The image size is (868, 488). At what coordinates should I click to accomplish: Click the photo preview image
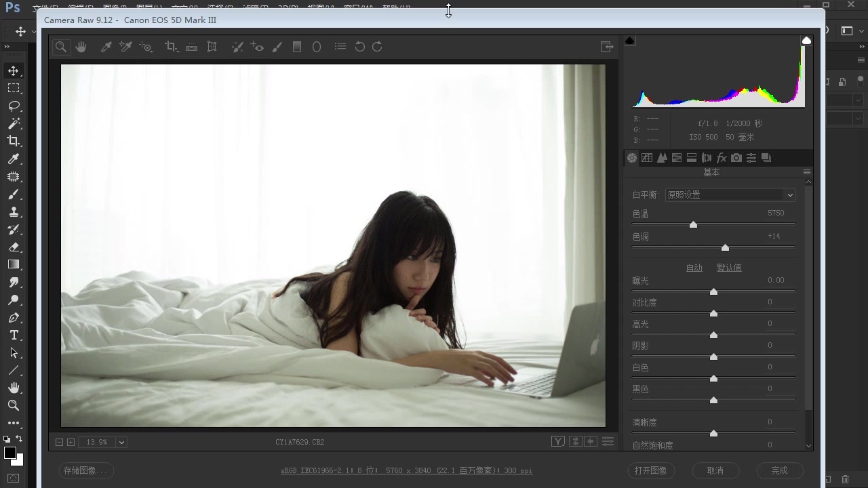click(333, 245)
